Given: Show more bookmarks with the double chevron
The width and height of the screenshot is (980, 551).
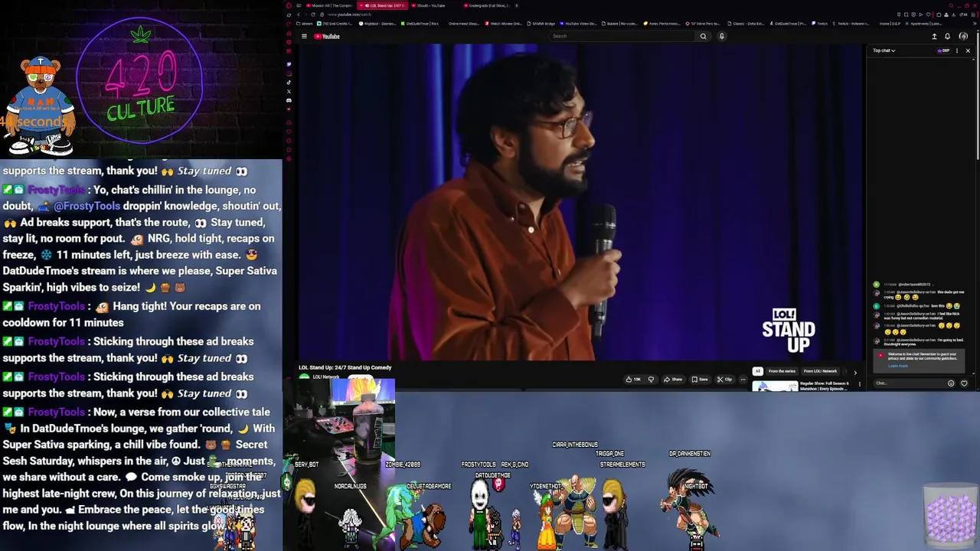Looking at the screenshot, I should coord(975,24).
